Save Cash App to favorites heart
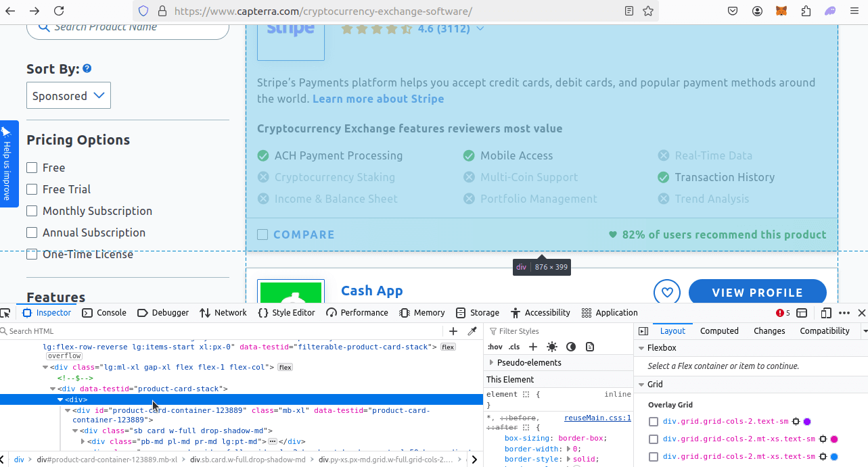Viewport: 868px width, 467px height. (667, 293)
